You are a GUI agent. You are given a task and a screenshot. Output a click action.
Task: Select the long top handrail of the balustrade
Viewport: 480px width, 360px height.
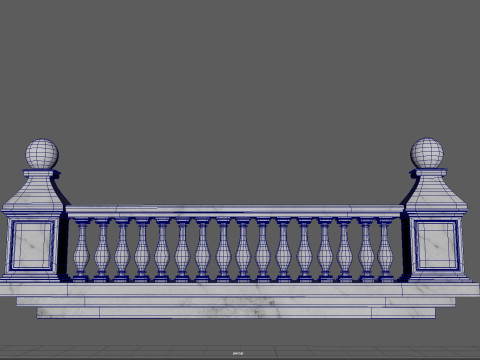coord(235,211)
